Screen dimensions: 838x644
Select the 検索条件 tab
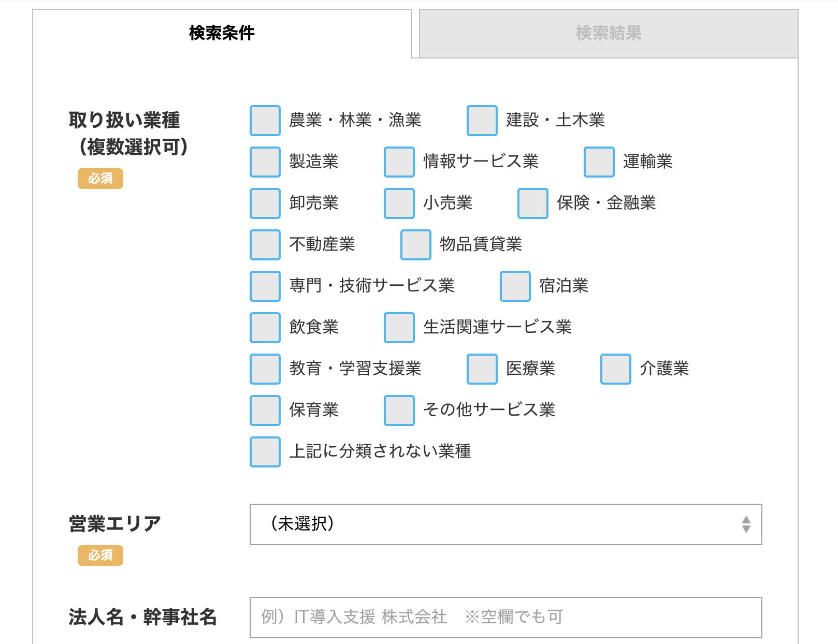(x=222, y=33)
